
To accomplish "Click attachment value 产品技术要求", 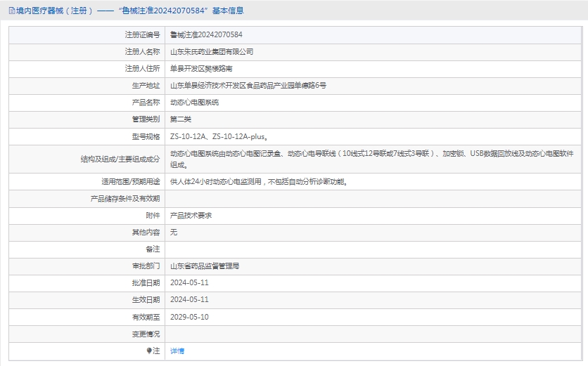I will click(191, 216).
